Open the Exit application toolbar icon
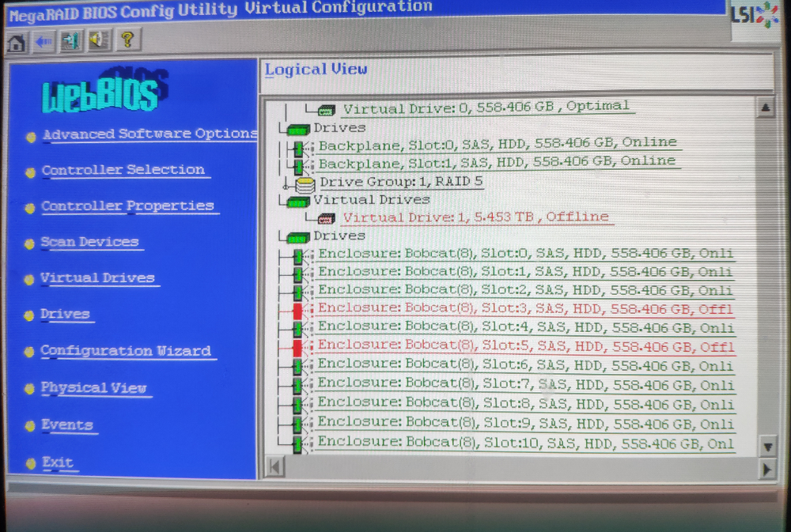The height and width of the screenshot is (532, 791). [x=70, y=41]
